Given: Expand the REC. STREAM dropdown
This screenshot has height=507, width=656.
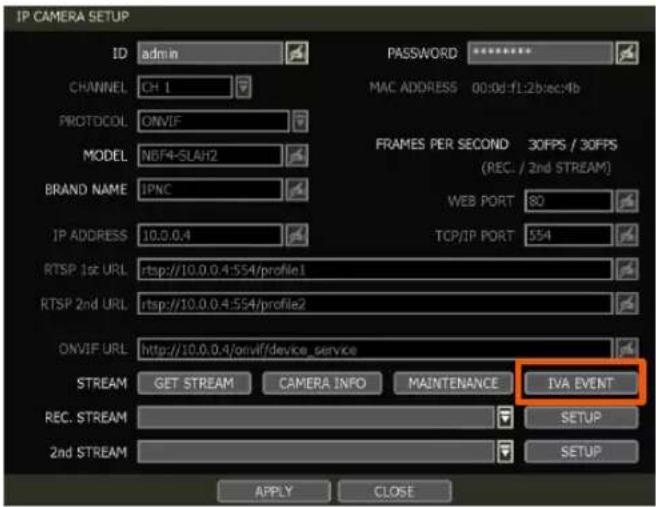Looking at the screenshot, I should click(505, 417).
